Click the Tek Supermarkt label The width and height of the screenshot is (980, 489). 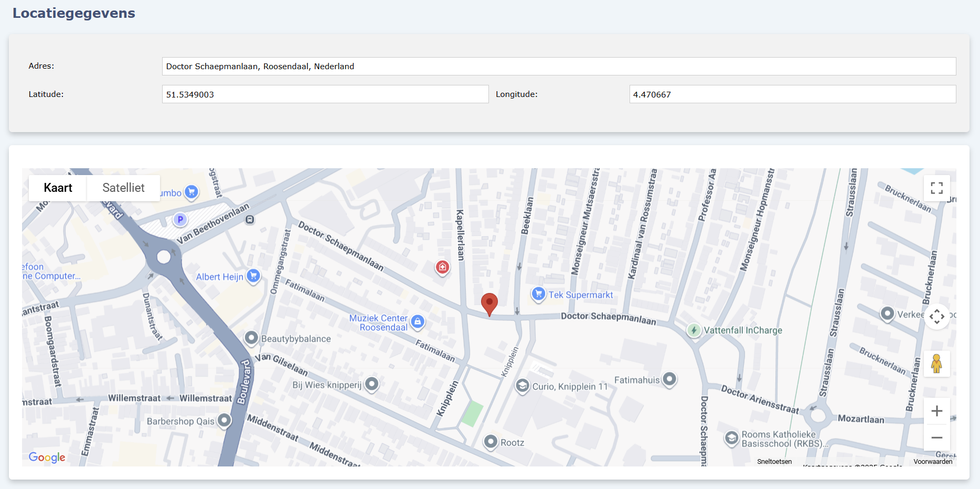581,295
